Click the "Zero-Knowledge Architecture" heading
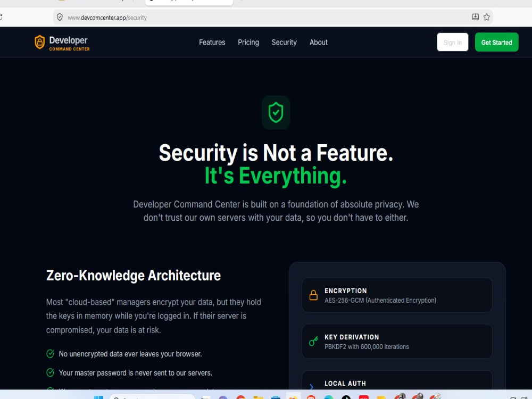Screen dimensions: 532x399 click(134, 276)
